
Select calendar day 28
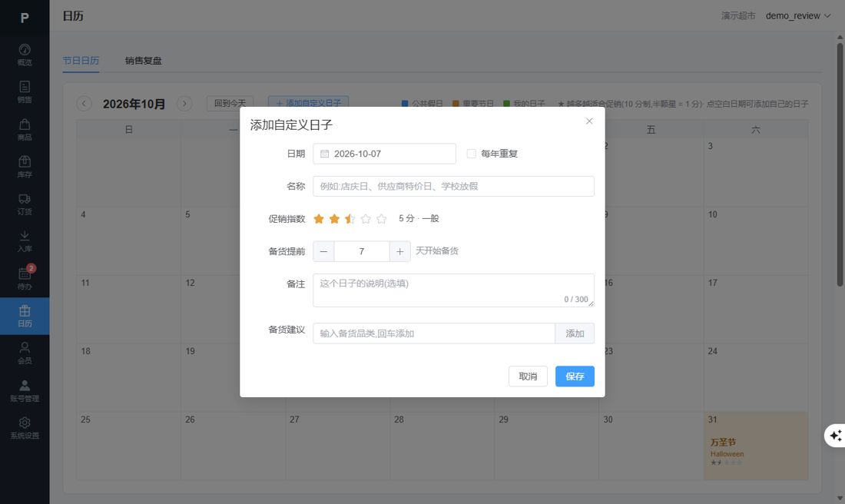(442, 446)
